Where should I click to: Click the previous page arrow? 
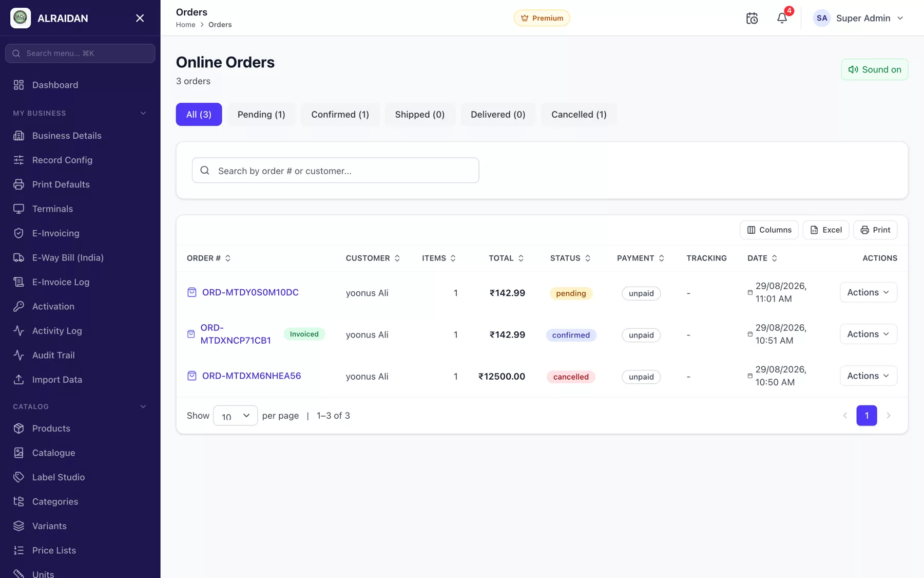(845, 416)
